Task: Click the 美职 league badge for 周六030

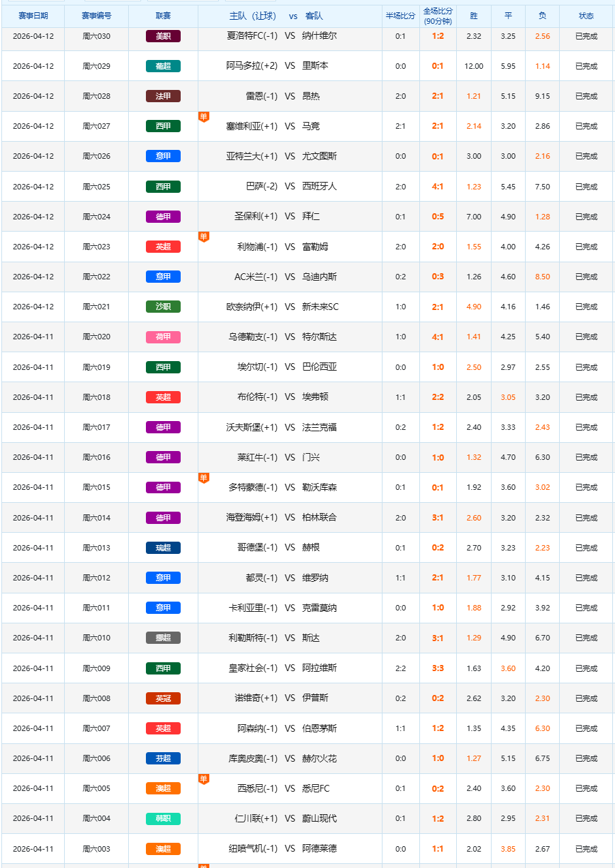Action: point(163,36)
